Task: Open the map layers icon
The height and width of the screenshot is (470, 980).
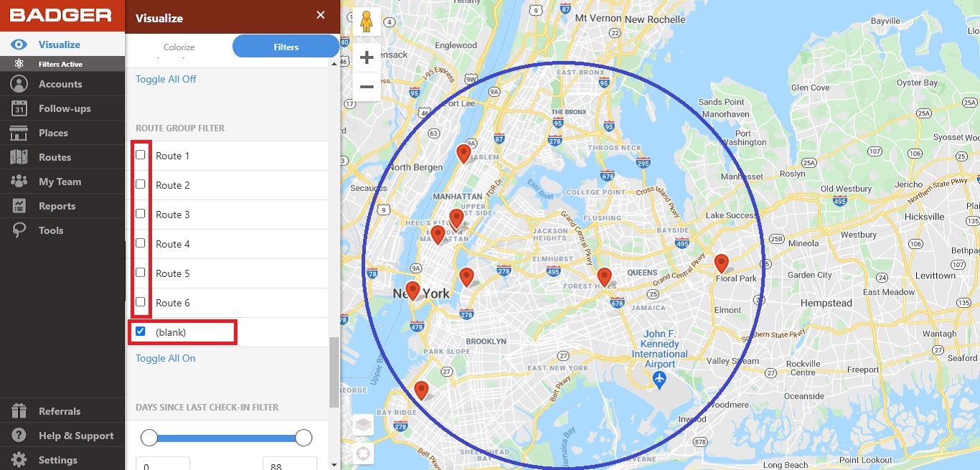Action: pos(362,424)
